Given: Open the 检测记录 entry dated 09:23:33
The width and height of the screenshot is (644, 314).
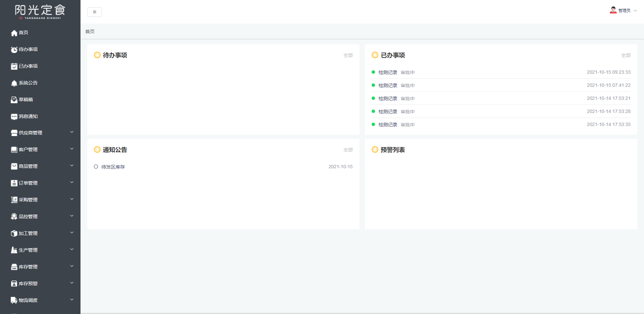Looking at the screenshot, I should coord(388,72).
